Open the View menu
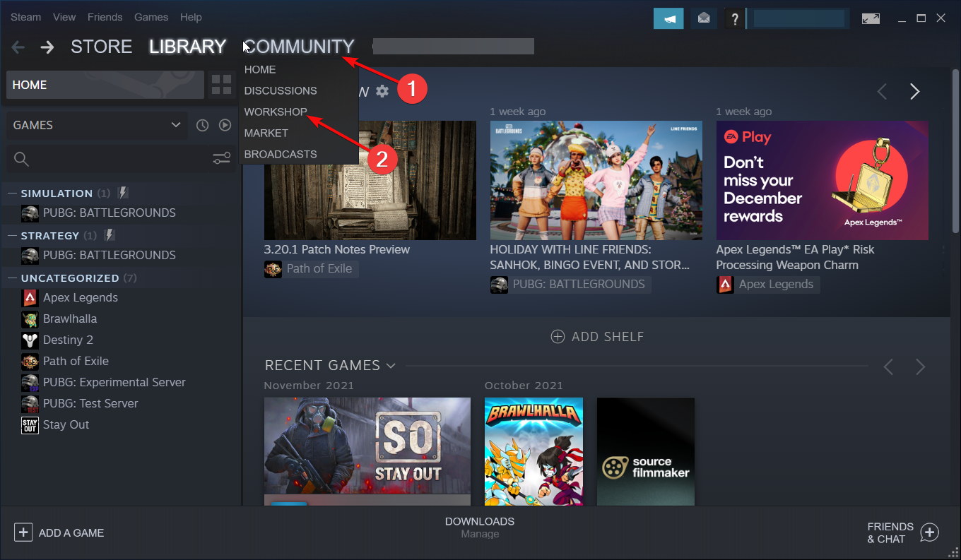 pos(64,17)
